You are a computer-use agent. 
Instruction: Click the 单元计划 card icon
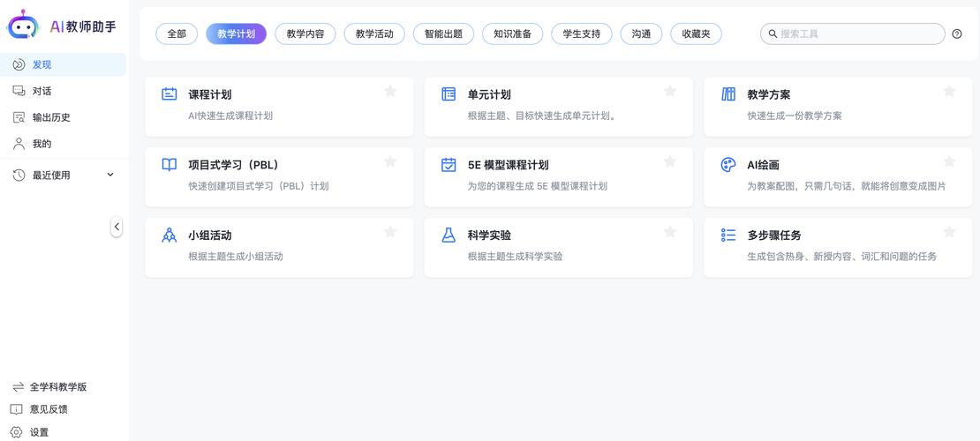pos(449,94)
